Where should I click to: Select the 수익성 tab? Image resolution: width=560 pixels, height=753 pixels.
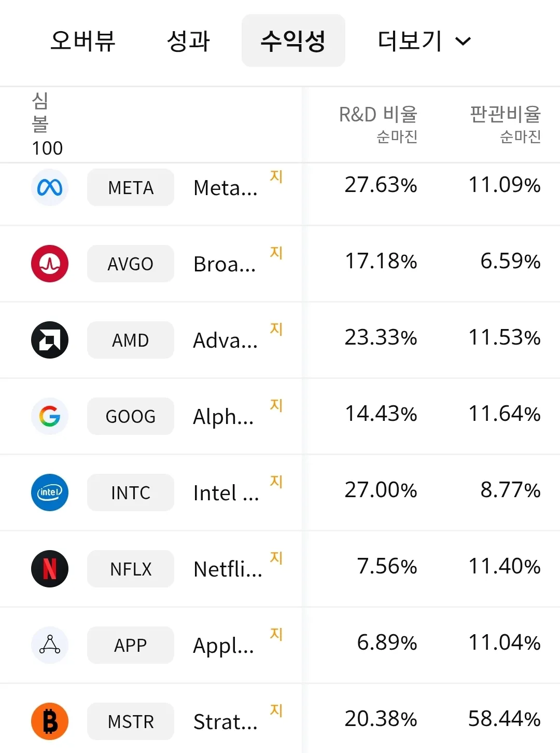pyautogui.click(x=293, y=40)
